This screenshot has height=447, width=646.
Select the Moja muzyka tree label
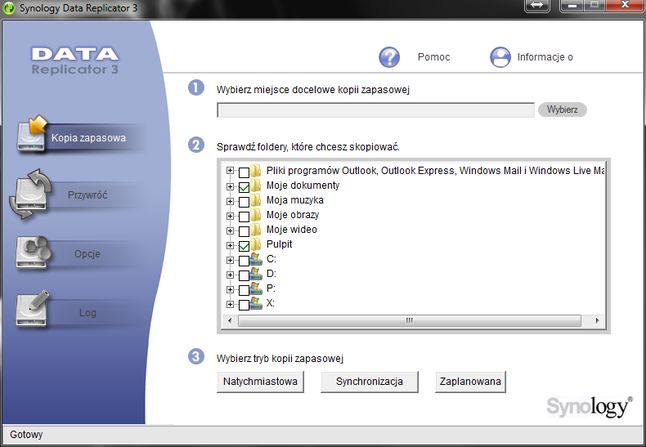click(x=295, y=200)
